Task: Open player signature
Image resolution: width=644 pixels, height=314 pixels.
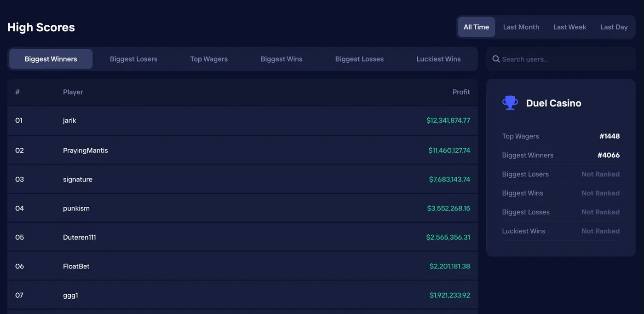Action: (78, 180)
